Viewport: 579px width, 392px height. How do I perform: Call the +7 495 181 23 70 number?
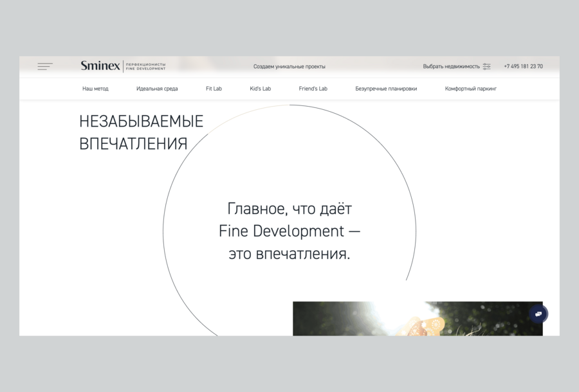pos(523,66)
